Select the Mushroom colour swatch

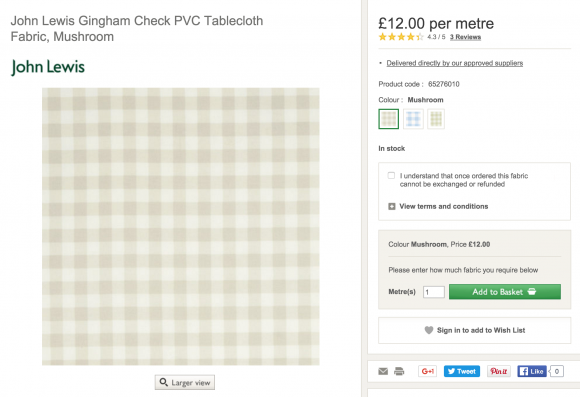[389, 119]
